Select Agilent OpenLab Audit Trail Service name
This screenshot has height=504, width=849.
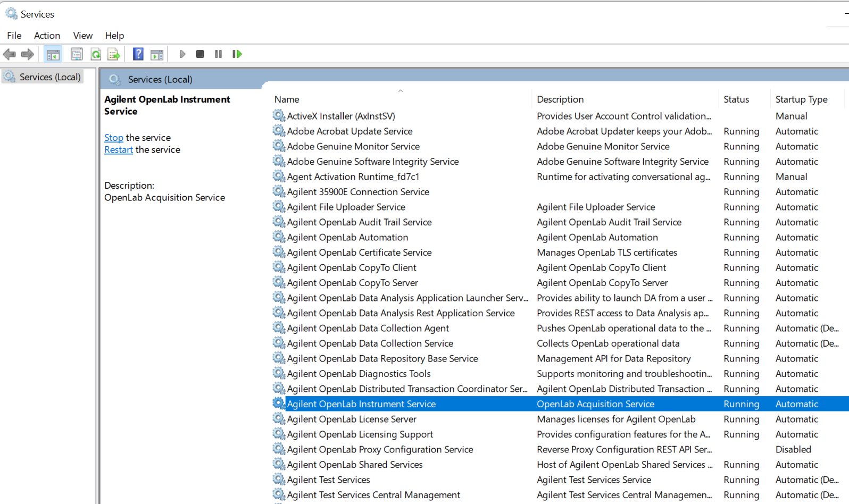click(359, 222)
